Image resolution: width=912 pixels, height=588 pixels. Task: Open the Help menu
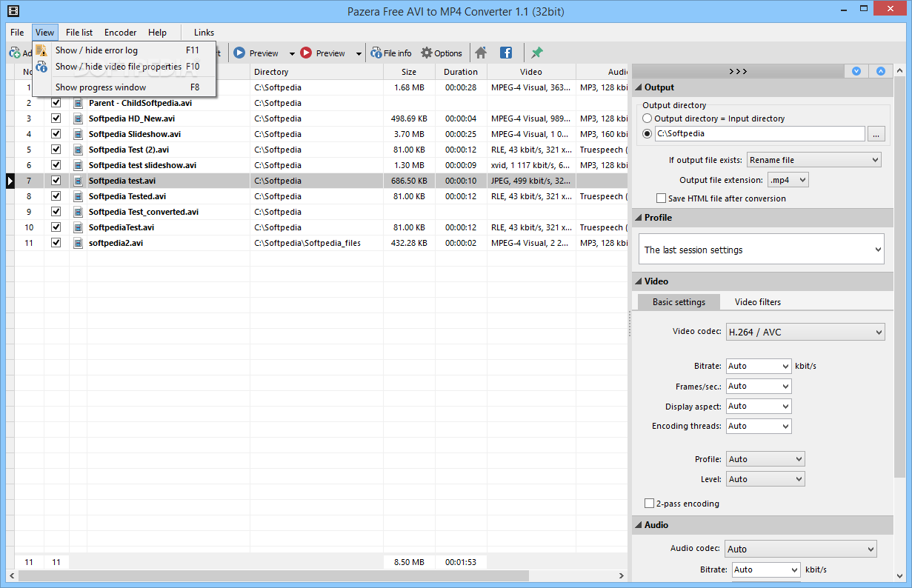pos(157,33)
